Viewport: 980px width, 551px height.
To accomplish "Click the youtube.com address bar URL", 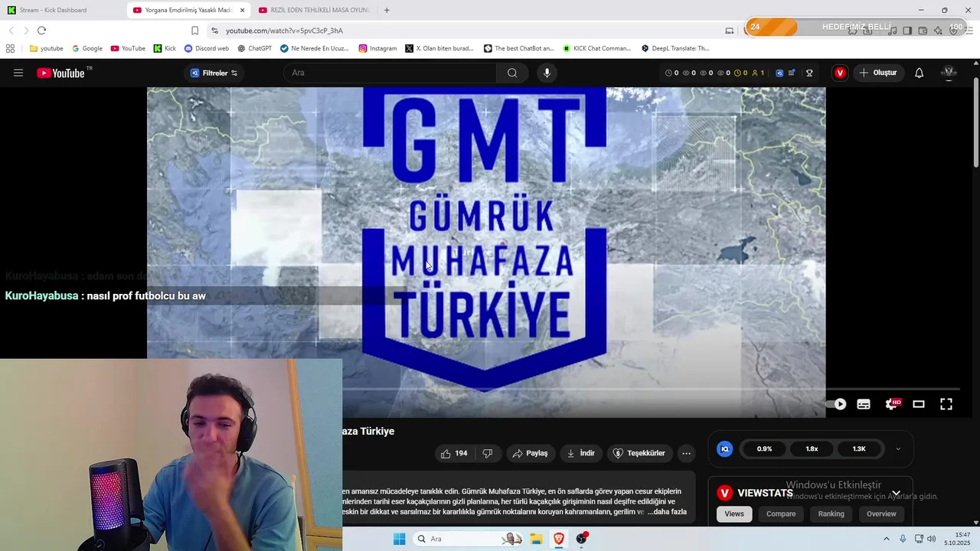I will (284, 31).
